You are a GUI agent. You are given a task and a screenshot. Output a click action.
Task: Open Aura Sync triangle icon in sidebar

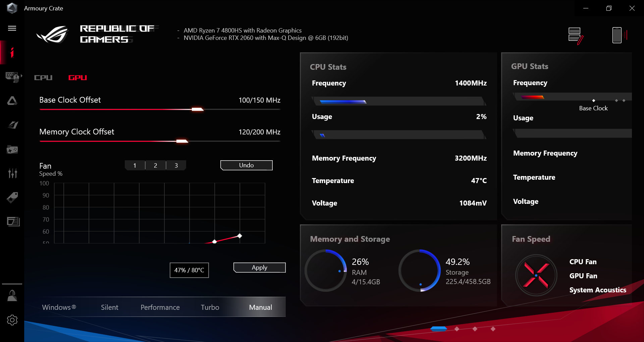[12, 101]
